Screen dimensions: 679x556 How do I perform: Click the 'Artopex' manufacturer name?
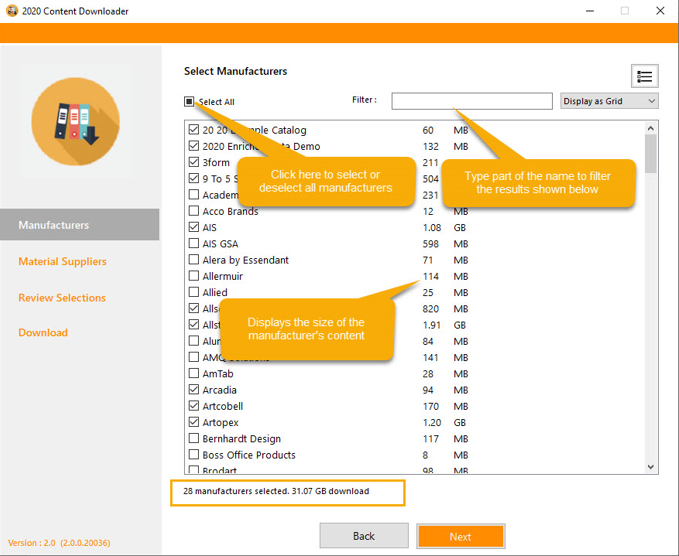220,423
